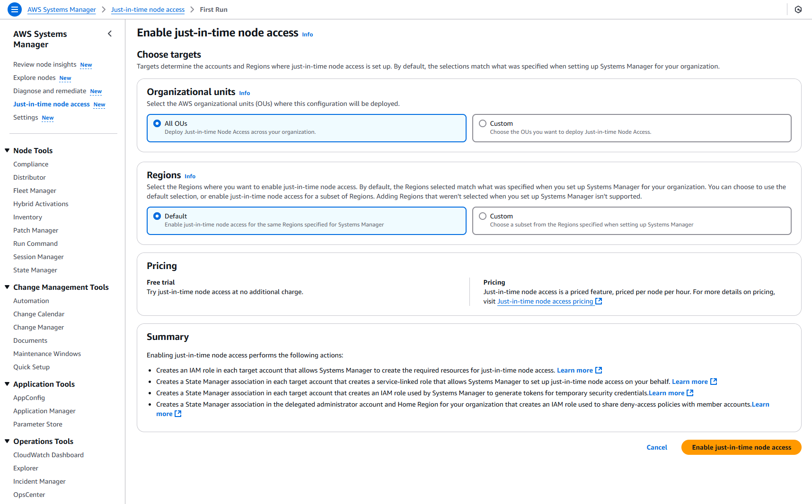Viewport: 812px width, 504px height.
Task: Choose Custom organizational units option
Action: pyautogui.click(x=483, y=123)
